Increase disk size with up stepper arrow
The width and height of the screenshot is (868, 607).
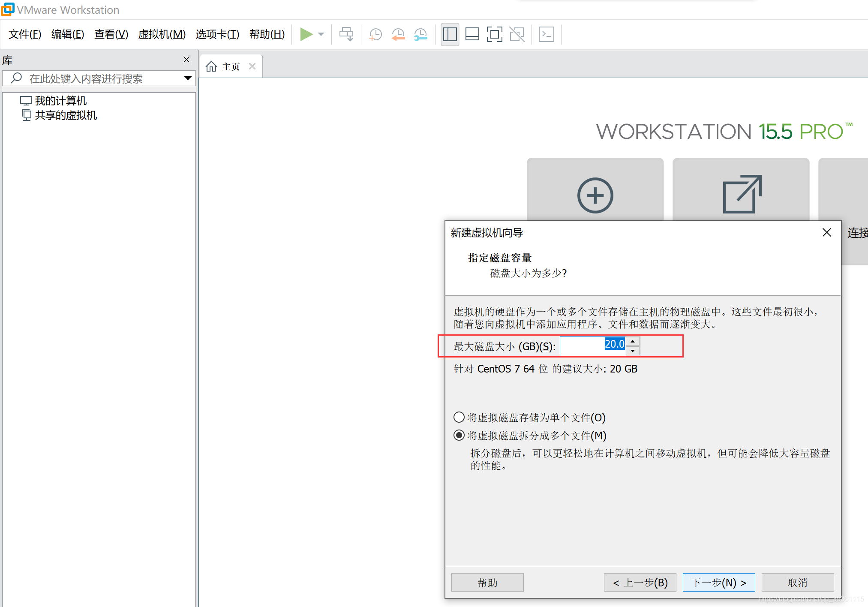pyautogui.click(x=633, y=341)
